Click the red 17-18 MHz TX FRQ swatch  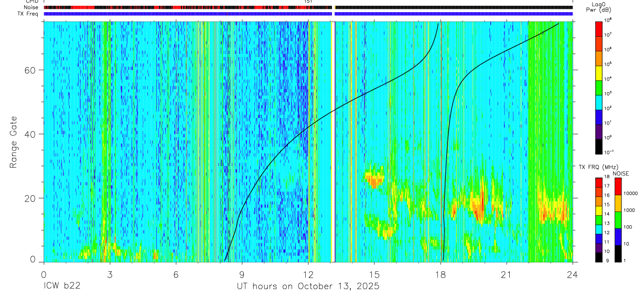point(598,183)
